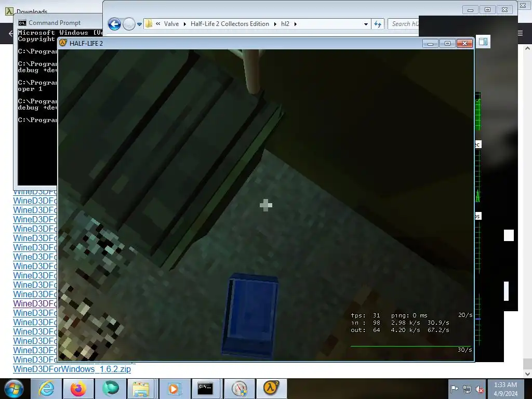Click the Half-Life 2 window title icon
Image resolution: width=532 pixels, height=399 pixels.
(63, 43)
